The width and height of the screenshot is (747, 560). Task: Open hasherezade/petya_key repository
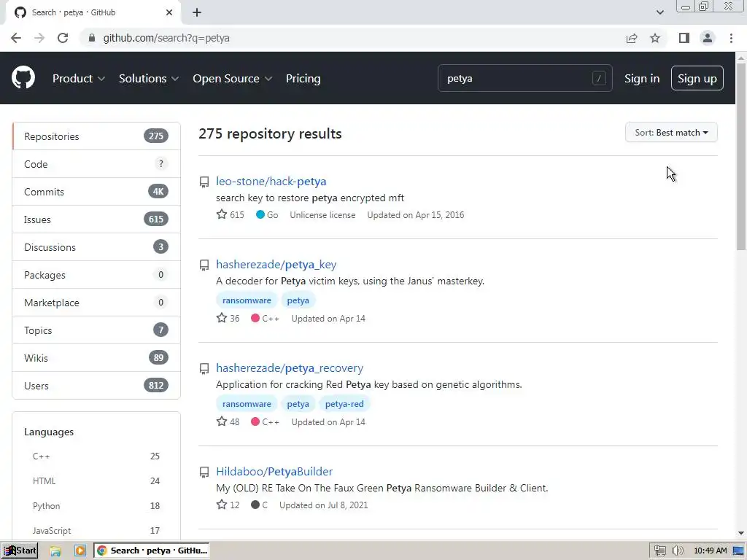(x=276, y=264)
